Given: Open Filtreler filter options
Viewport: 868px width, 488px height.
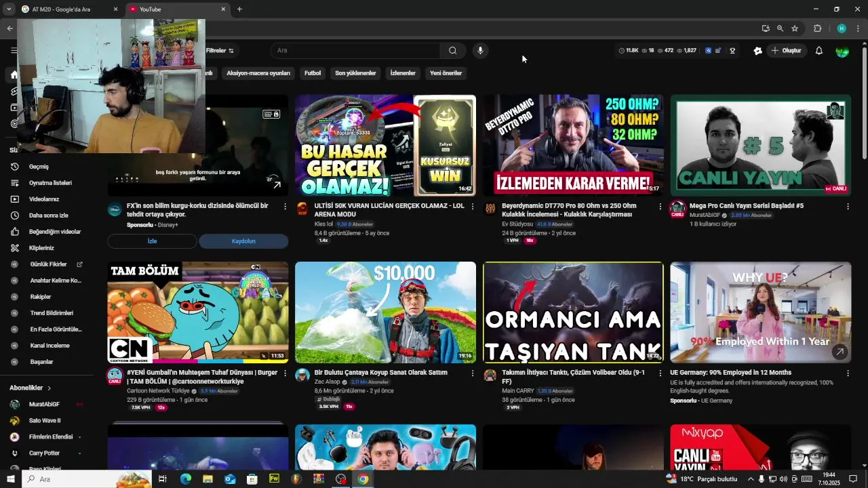Looking at the screenshot, I should pyautogui.click(x=220, y=51).
